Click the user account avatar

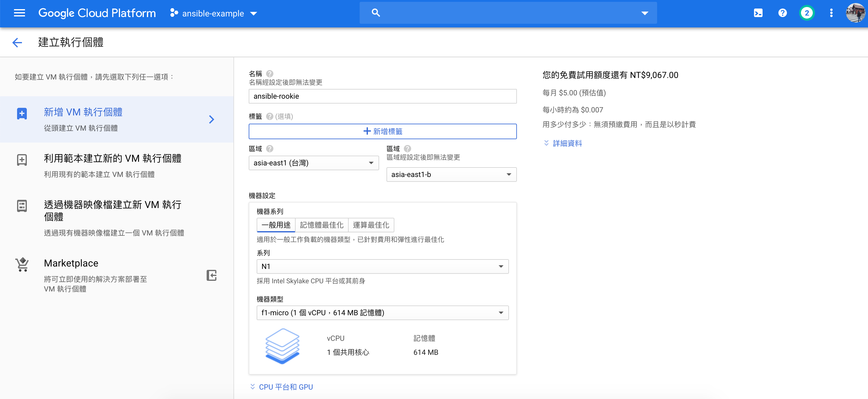point(855,13)
